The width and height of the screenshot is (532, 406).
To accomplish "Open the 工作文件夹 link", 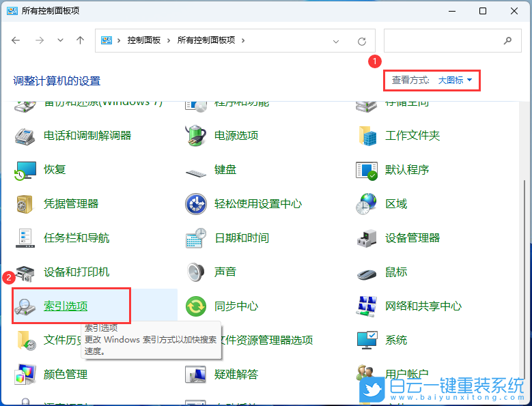I will (x=412, y=136).
